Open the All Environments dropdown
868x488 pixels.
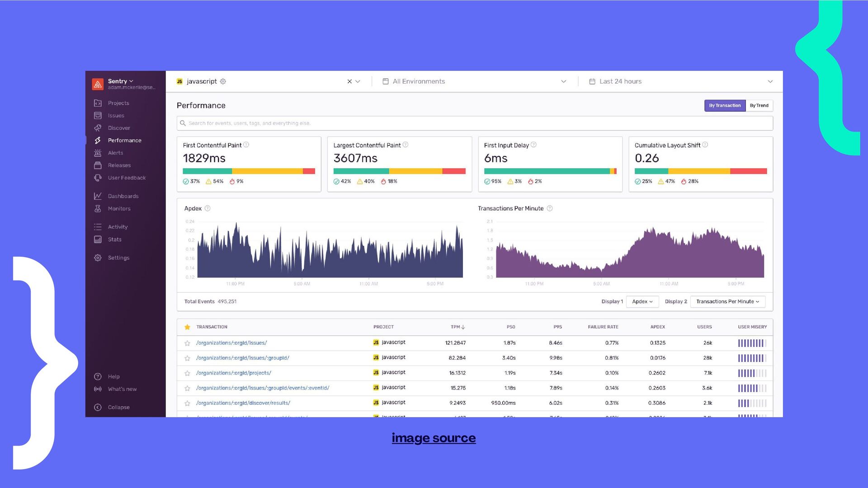coord(474,81)
